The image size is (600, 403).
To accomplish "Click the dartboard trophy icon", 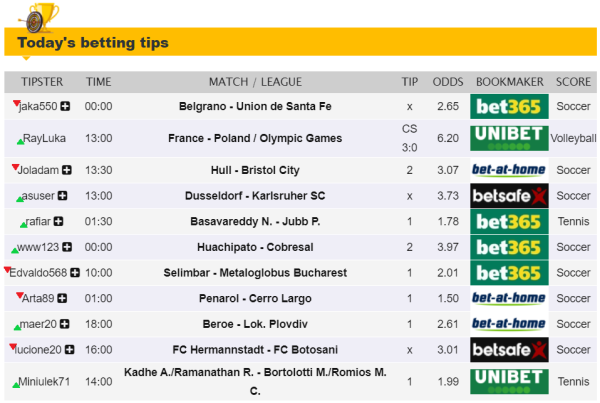I will [40, 15].
